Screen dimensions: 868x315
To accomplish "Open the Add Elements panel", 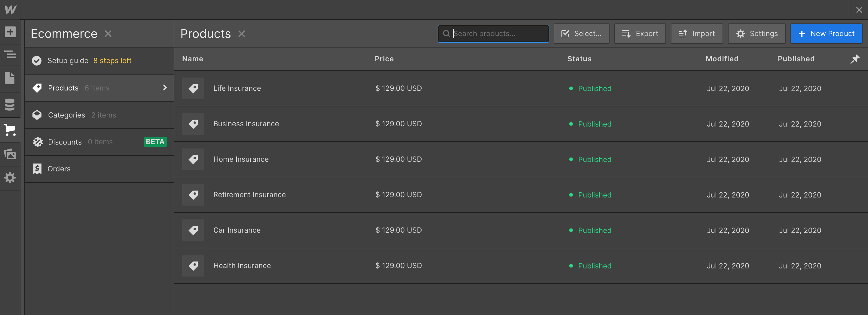I will (10, 32).
